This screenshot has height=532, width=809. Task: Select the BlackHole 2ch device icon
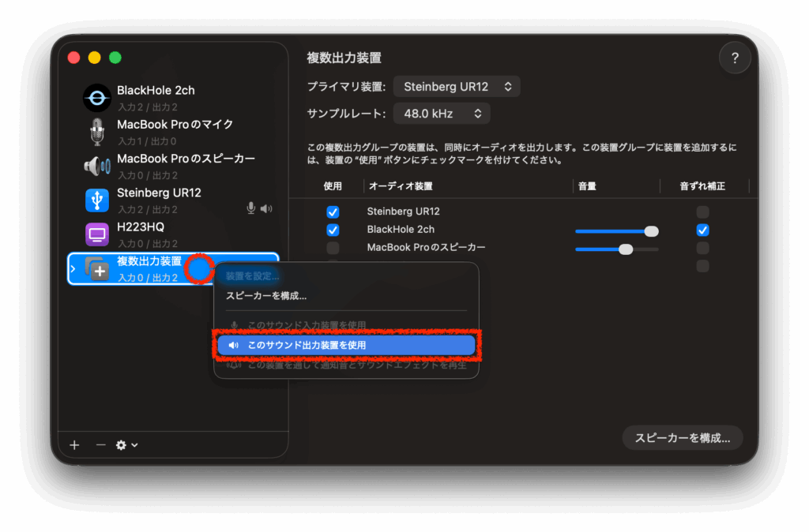tap(97, 98)
